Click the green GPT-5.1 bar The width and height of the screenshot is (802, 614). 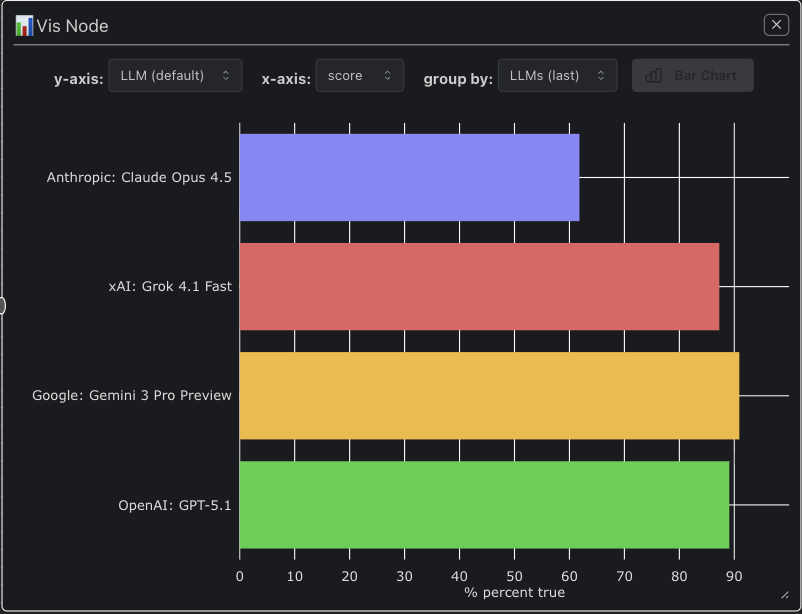point(484,505)
